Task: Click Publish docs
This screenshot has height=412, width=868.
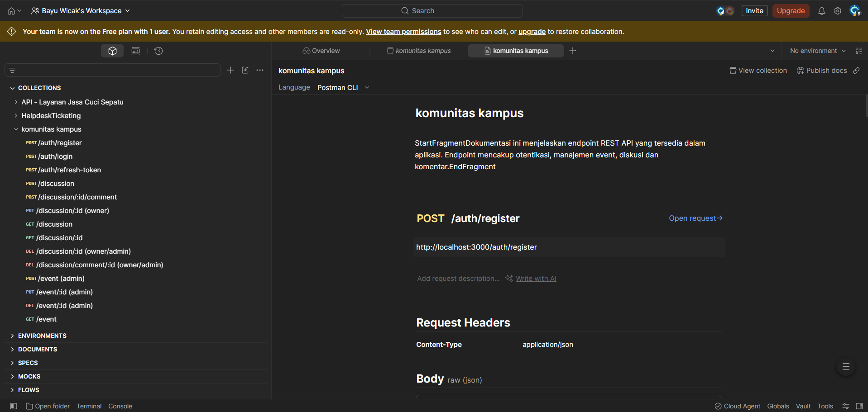Action: pyautogui.click(x=822, y=71)
